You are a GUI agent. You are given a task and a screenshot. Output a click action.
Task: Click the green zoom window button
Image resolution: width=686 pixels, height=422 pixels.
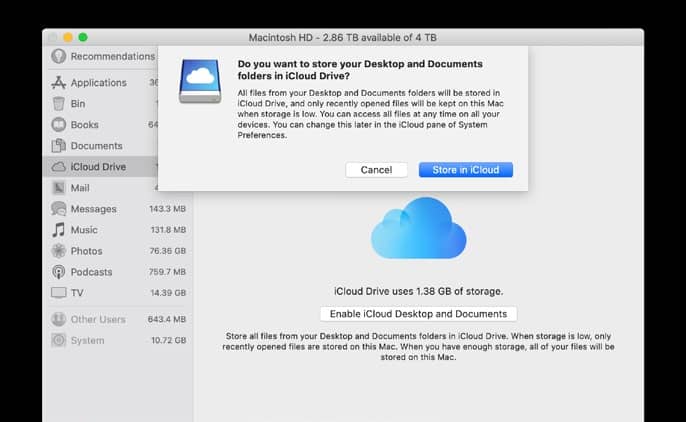[x=83, y=37]
